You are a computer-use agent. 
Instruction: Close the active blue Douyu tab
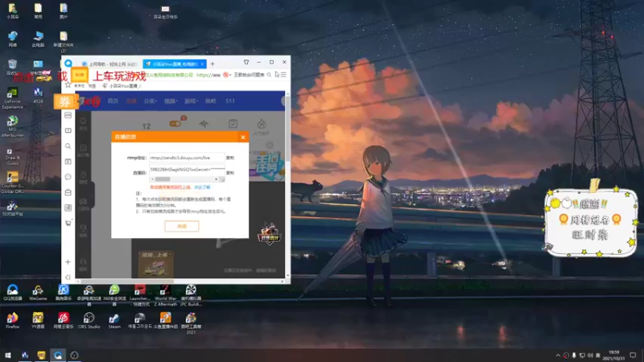[202, 64]
